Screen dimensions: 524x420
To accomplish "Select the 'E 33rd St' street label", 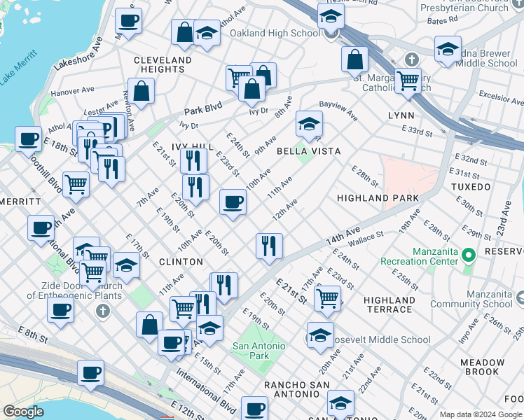I will (417, 131).
